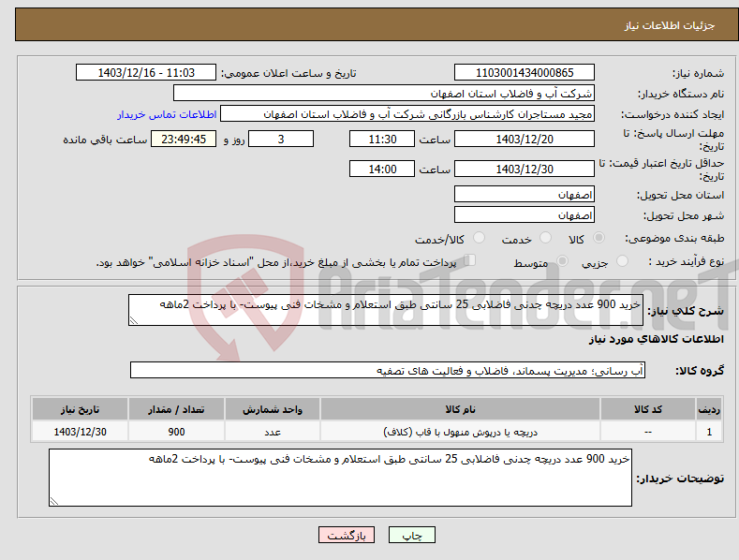739x560 pixels.
Task: Click the گروه کالا field آب رسانی
Action: pos(388,371)
